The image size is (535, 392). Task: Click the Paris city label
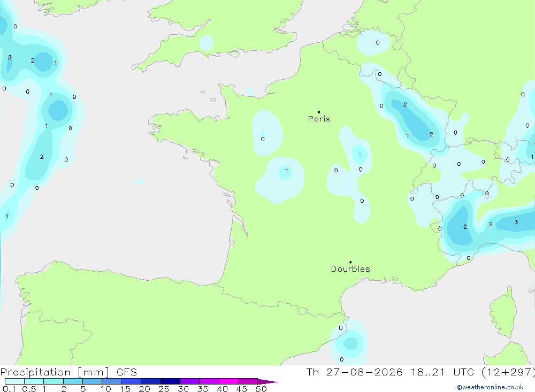319,119
